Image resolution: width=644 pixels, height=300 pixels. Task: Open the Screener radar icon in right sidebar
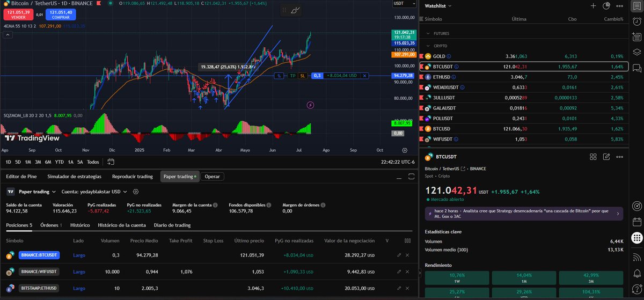coord(636,206)
